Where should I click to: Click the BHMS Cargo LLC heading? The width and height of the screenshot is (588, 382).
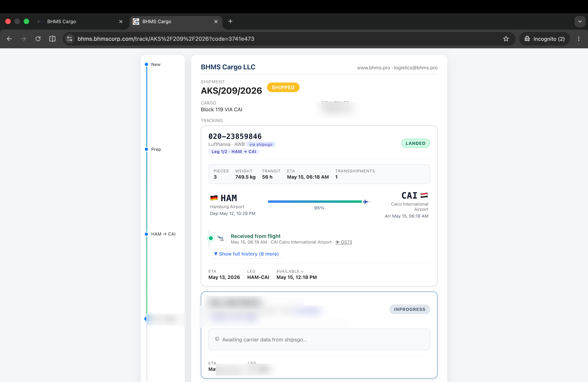pyautogui.click(x=228, y=67)
